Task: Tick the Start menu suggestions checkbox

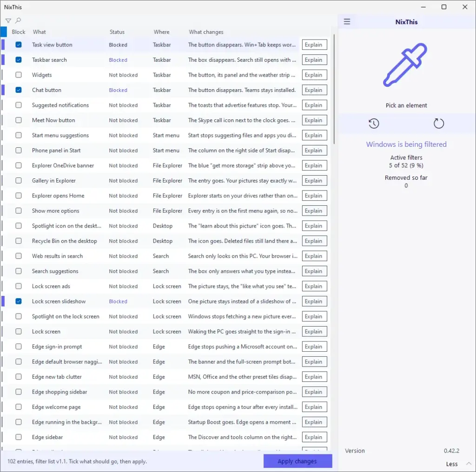Action: (19, 135)
